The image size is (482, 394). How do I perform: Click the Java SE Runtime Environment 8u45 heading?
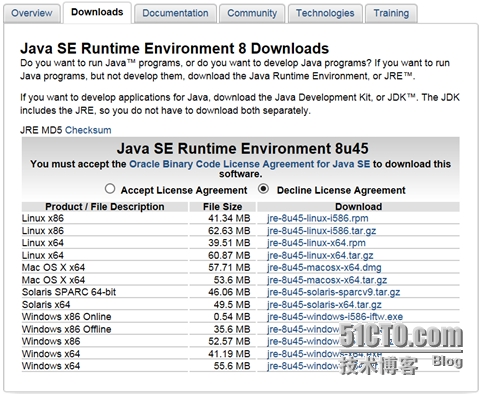(242, 148)
